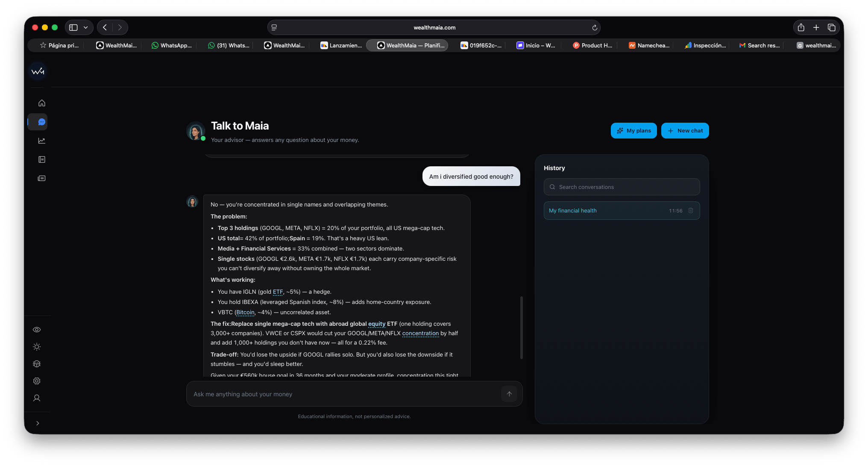868x466 pixels.
Task: Toggle the Safari sidebar button
Action: pos(73,27)
